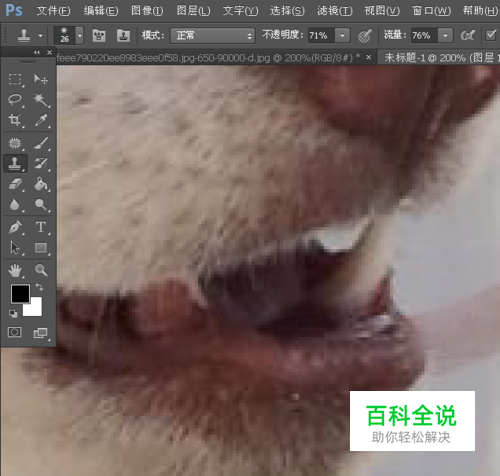
Task: Click the flow 76% input field
Action: 424,35
